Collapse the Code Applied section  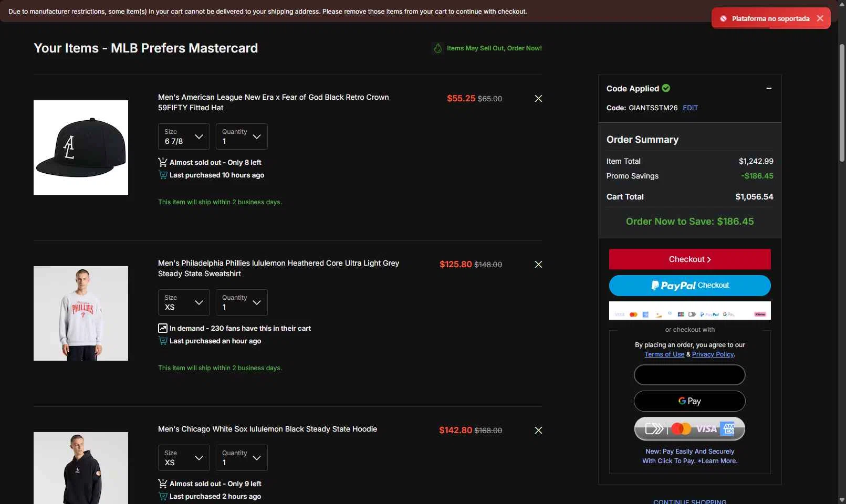[769, 88]
